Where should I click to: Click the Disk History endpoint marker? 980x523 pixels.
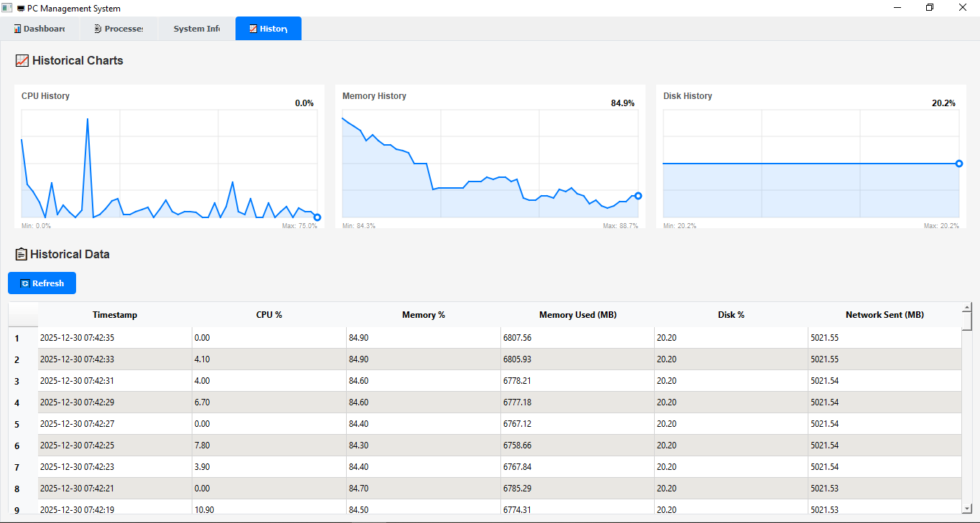[959, 164]
